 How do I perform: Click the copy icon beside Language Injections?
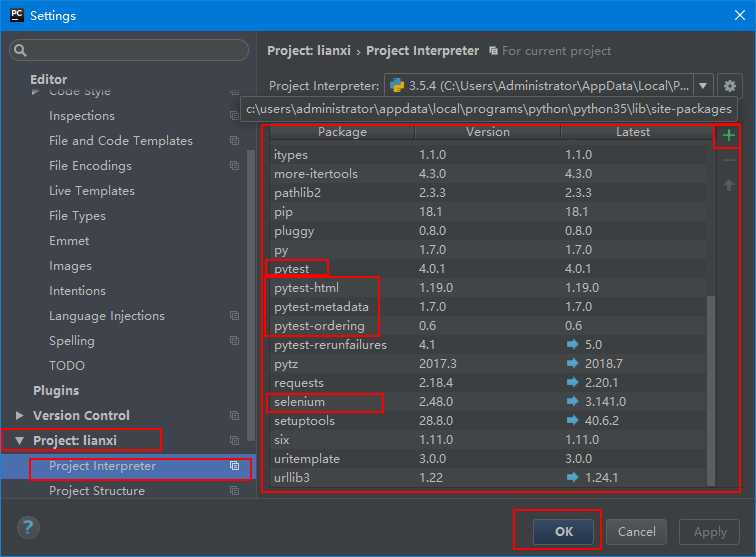tap(234, 315)
